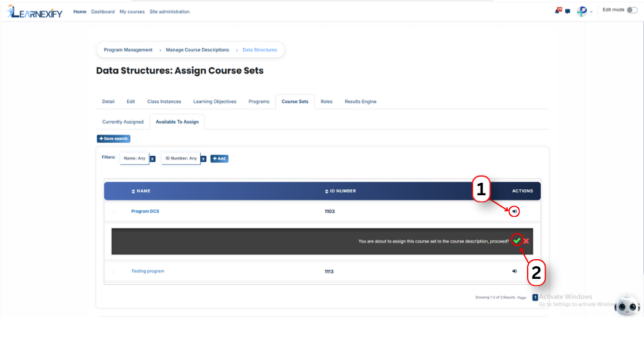Click the Showing 1-2 of 2 Results text
644x338 pixels.
click(x=495, y=297)
